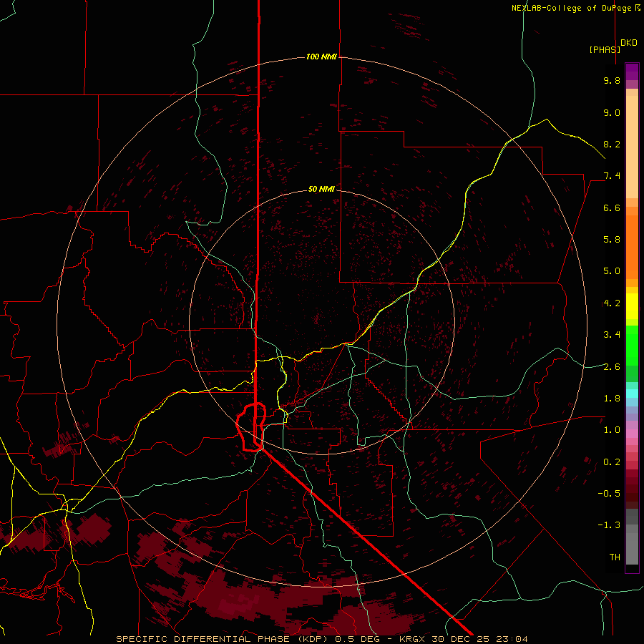Click the 100 NMI range ring label
644x644 pixels.
point(321,57)
